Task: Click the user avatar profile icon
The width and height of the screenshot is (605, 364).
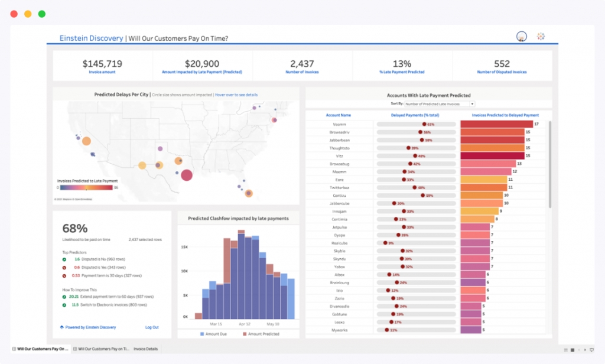Action: tap(521, 35)
